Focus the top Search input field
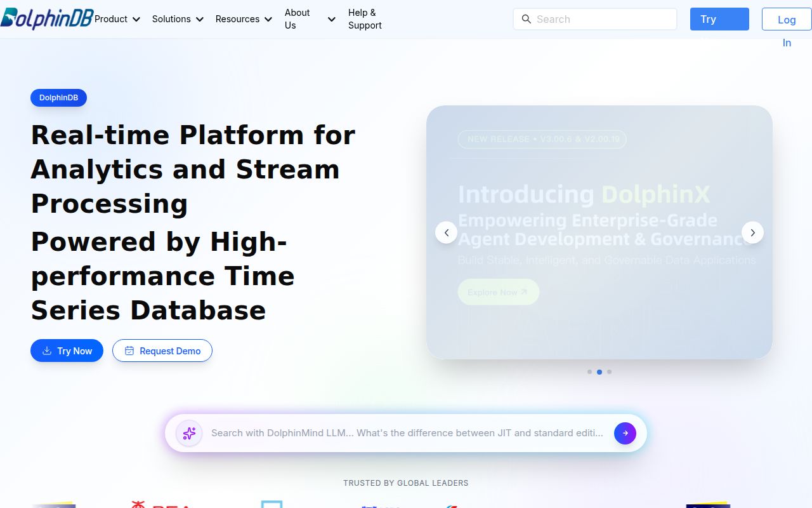Image resolution: width=812 pixels, height=508 pixels. click(x=595, y=19)
